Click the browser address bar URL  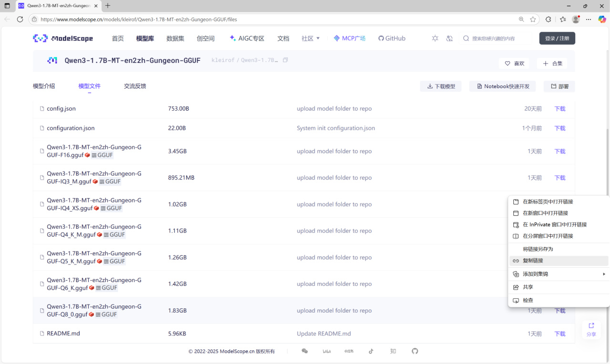click(x=139, y=20)
